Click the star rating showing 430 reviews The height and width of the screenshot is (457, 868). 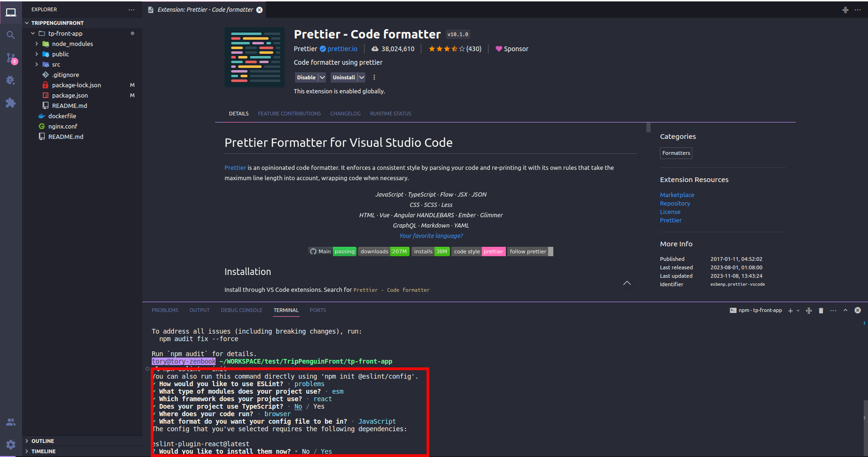coord(455,49)
